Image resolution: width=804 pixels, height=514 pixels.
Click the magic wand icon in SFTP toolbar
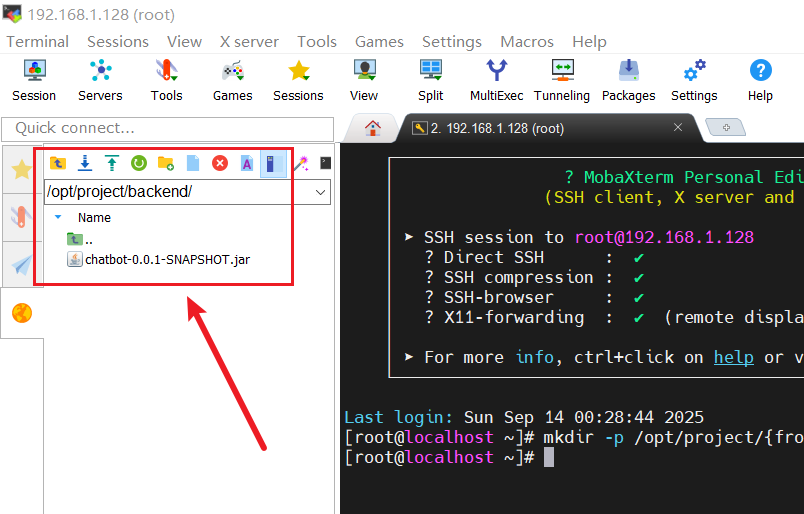pos(301,163)
